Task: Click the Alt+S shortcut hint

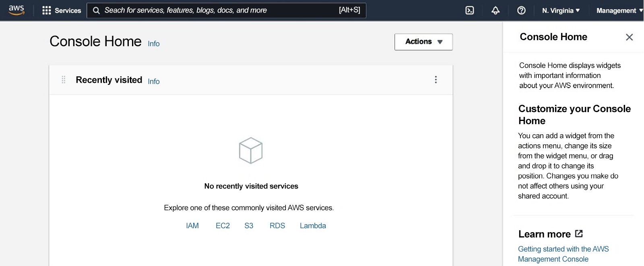Action: 349,10
